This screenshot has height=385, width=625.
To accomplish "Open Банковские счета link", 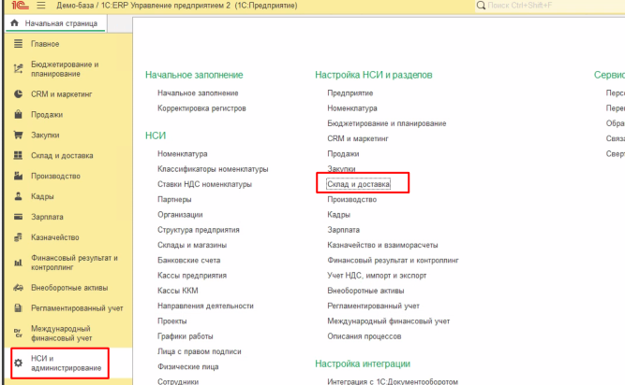I will coord(189,260).
